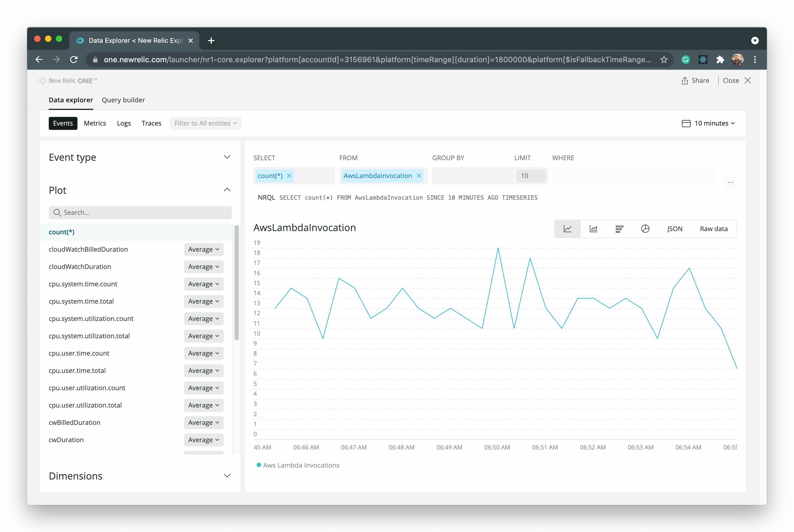This screenshot has height=532, width=794.
Task: Switch to the Query builder tab
Action: (123, 100)
